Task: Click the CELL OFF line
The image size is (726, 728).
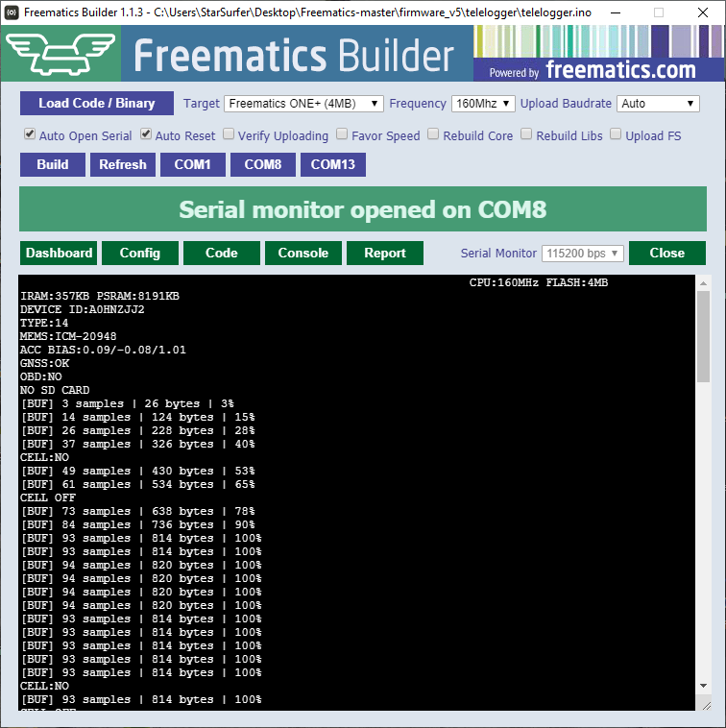Action: click(x=48, y=497)
